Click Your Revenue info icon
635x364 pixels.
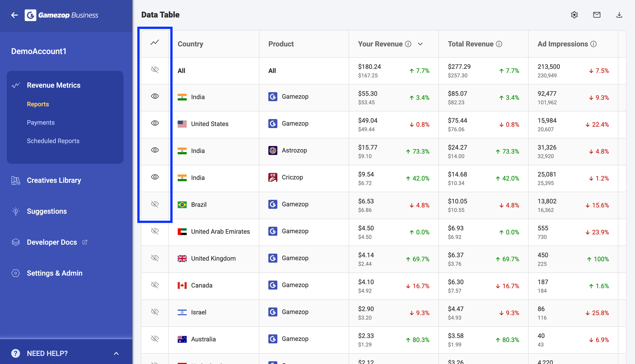point(408,44)
